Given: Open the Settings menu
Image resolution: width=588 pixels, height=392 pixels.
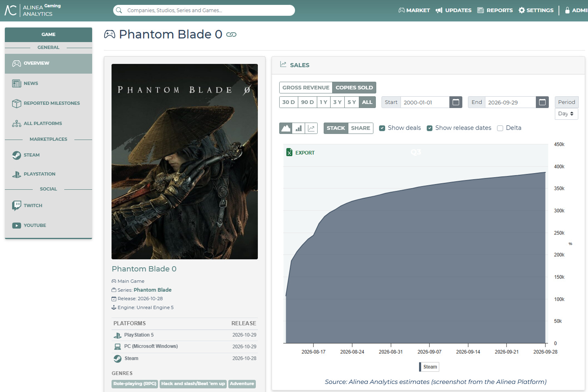Looking at the screenshot, I should [536, 11].
